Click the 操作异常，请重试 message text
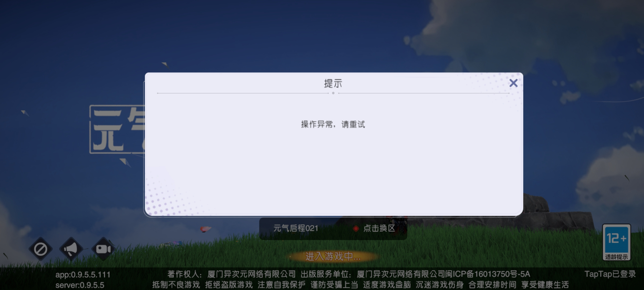 (333, 124)
